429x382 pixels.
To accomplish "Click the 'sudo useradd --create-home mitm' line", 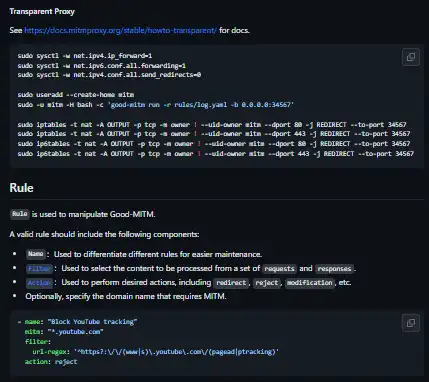I will pos(76,95).
